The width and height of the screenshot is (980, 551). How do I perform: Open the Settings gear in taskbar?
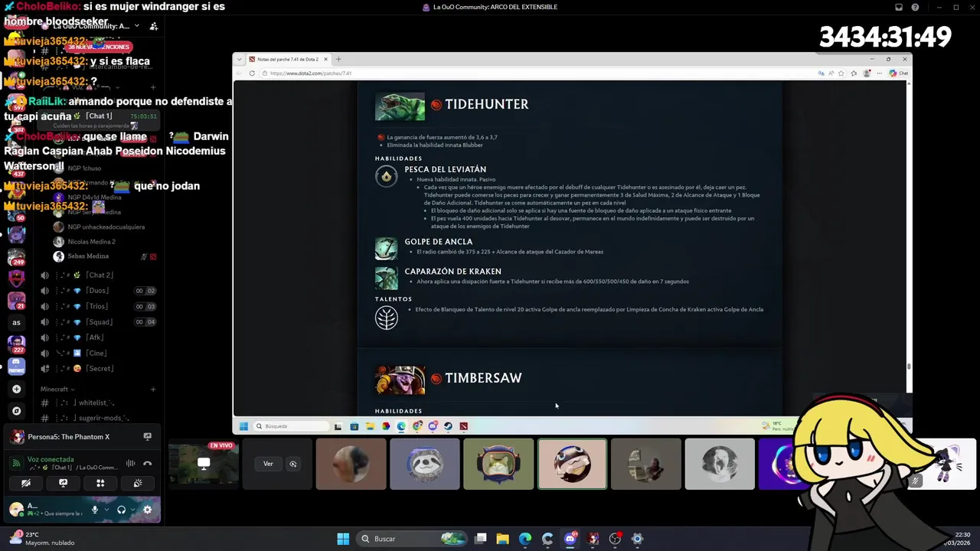pos(637,539)
